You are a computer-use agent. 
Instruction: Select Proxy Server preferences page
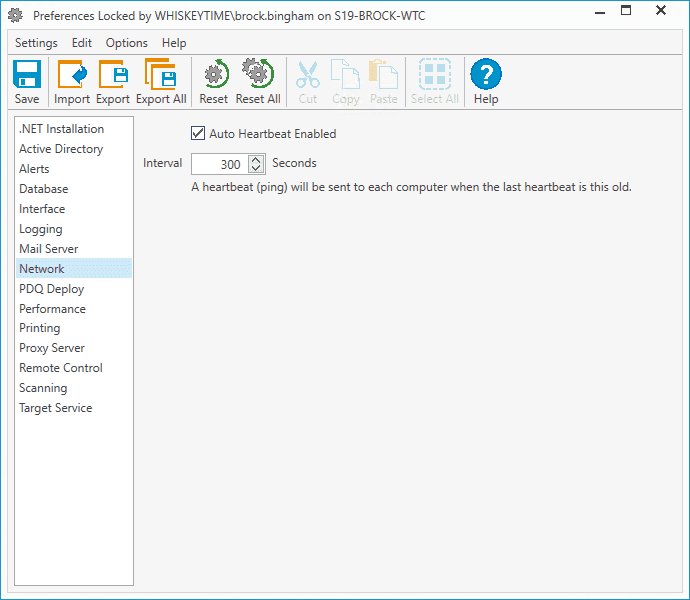(74, 348)
